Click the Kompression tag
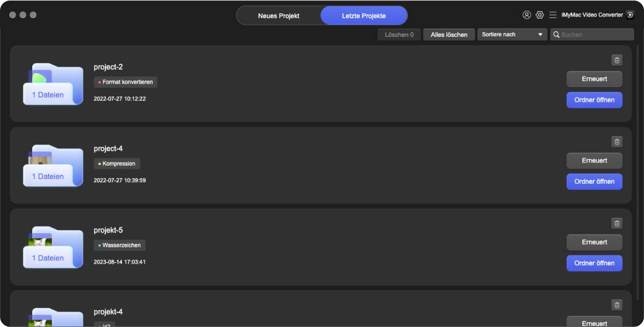Screen dimensions: 644x327 [x=117, y=163]
